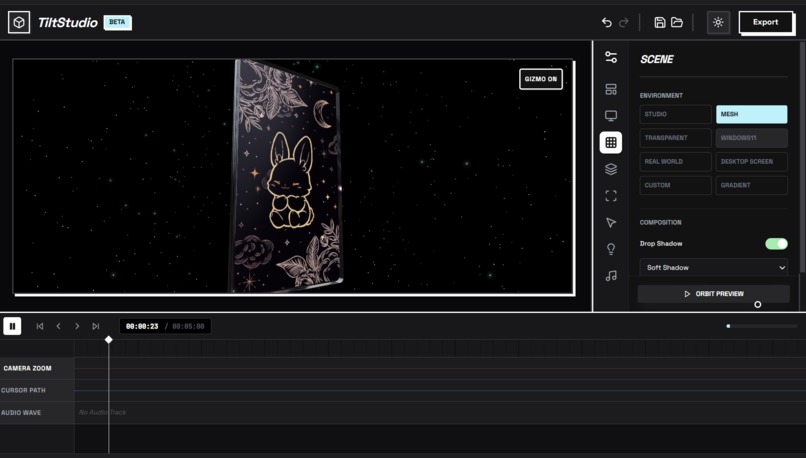
Task: Click the 00:00:23 current timecode
Action: click(x=142, y=326)
